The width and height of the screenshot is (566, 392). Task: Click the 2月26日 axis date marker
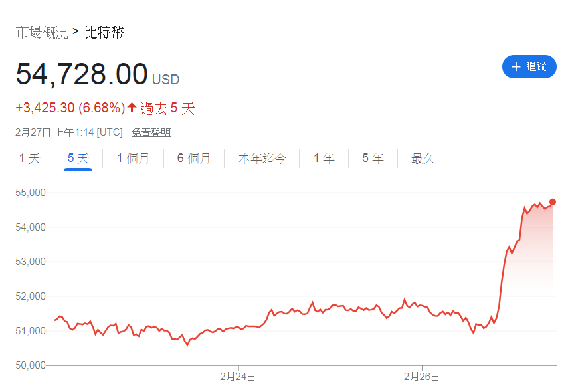[422, 377]
